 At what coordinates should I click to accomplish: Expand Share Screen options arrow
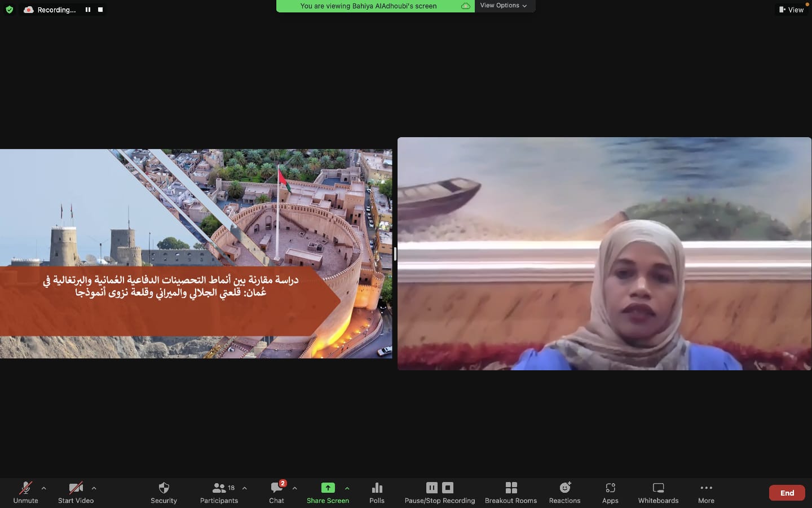point(347,488)
